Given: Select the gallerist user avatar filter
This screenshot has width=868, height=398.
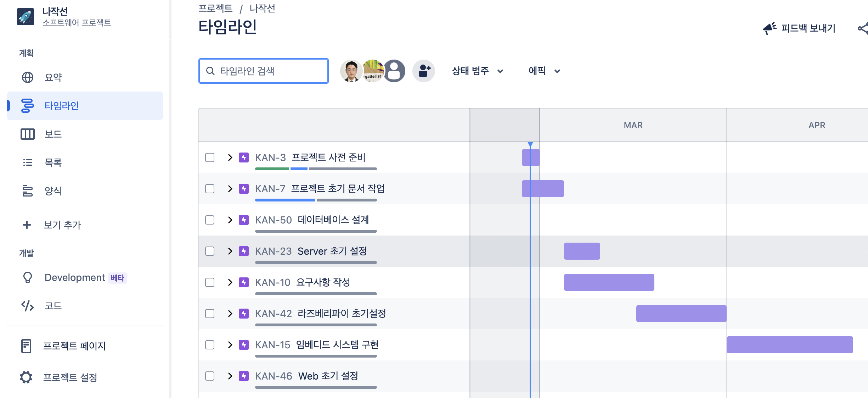Looking at the screenshot, I should (373, 71).
